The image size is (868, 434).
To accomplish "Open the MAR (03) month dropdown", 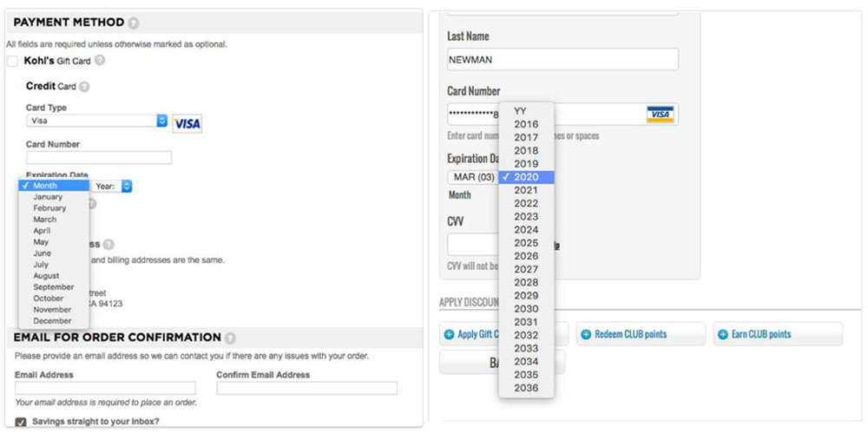I will tap(471, 177).
